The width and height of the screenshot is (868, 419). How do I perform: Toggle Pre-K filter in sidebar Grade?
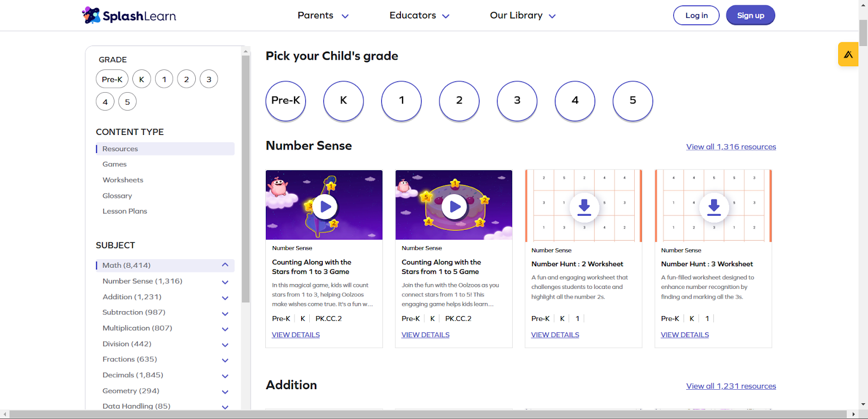(112, 79)
